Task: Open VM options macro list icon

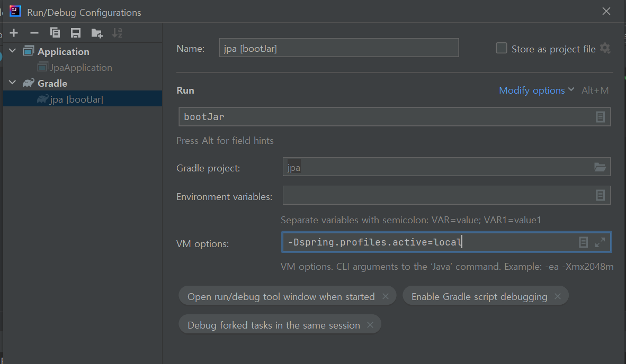Action: [583, 242]
